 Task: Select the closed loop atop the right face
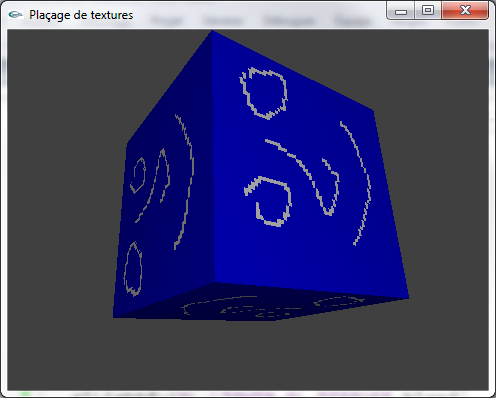[263, 93]
